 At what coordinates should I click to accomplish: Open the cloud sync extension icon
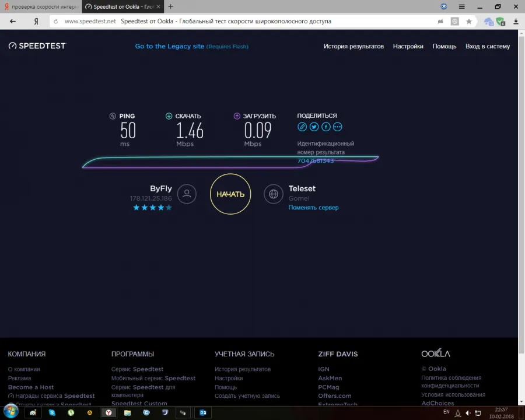tap(489, 22)
